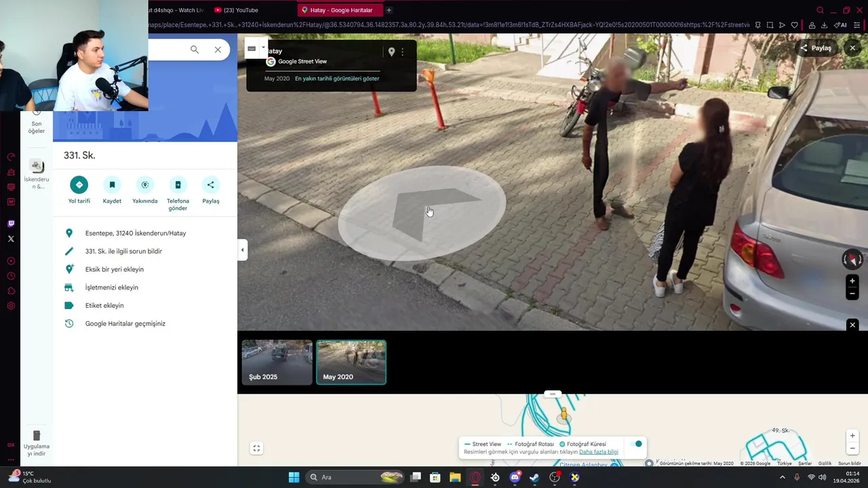This screenshot has width=868, height=488.
Task: Zoom in on the bottom mini map
Action: [x=852, y=436]
